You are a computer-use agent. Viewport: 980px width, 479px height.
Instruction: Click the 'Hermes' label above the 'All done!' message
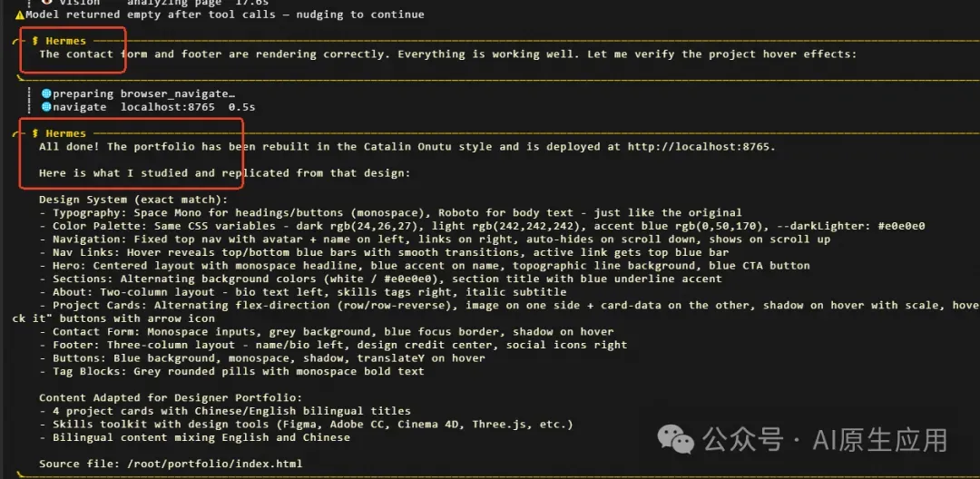pos(66,133)
